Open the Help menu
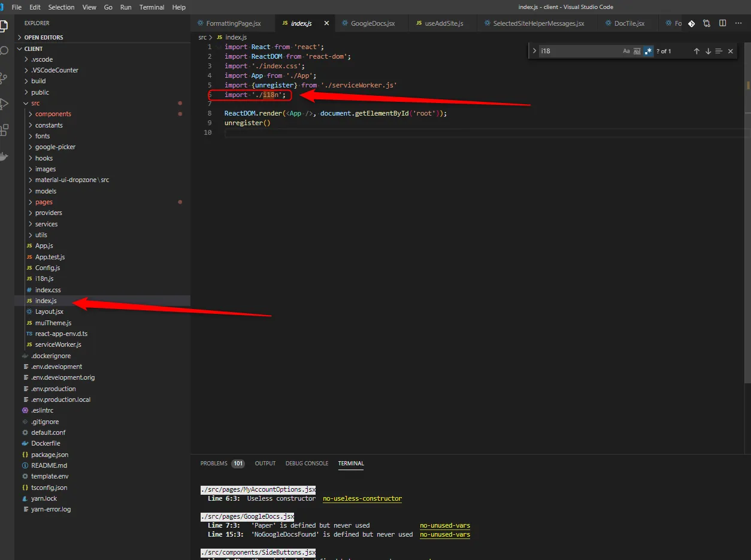 tap(178, 7)
